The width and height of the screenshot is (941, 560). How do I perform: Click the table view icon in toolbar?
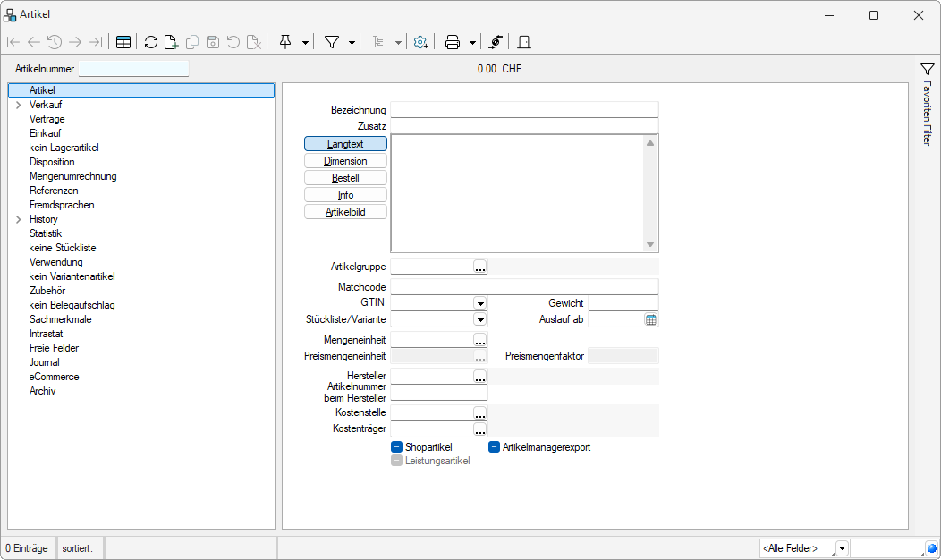coord(123,42)
